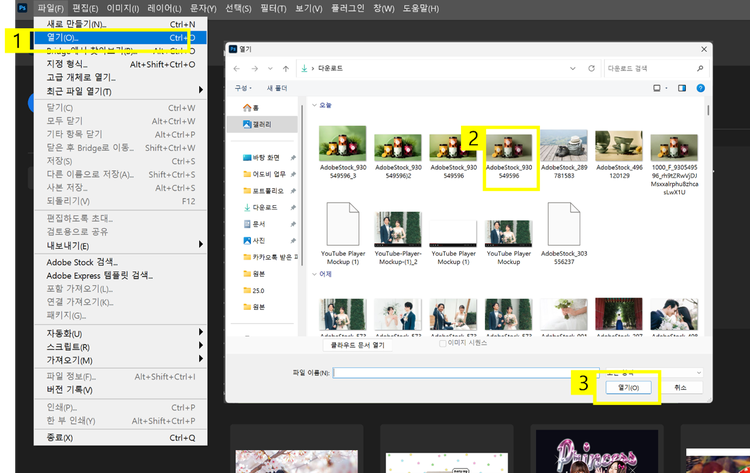Toggle the preview pane icon in the dialog toolbar
This screenshot has height=473, width=750.
tap(682, 88)
